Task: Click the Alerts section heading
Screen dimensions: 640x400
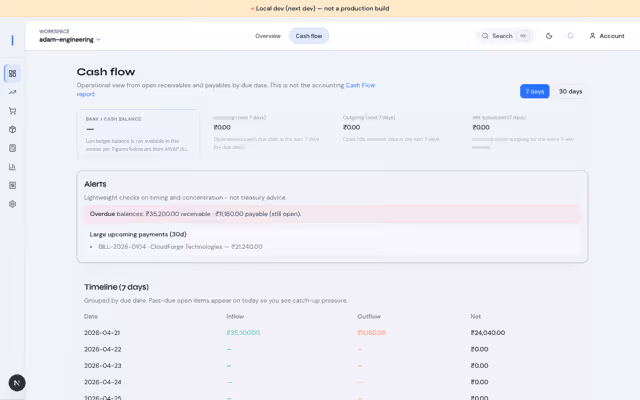Action: [x=95, y=184]
